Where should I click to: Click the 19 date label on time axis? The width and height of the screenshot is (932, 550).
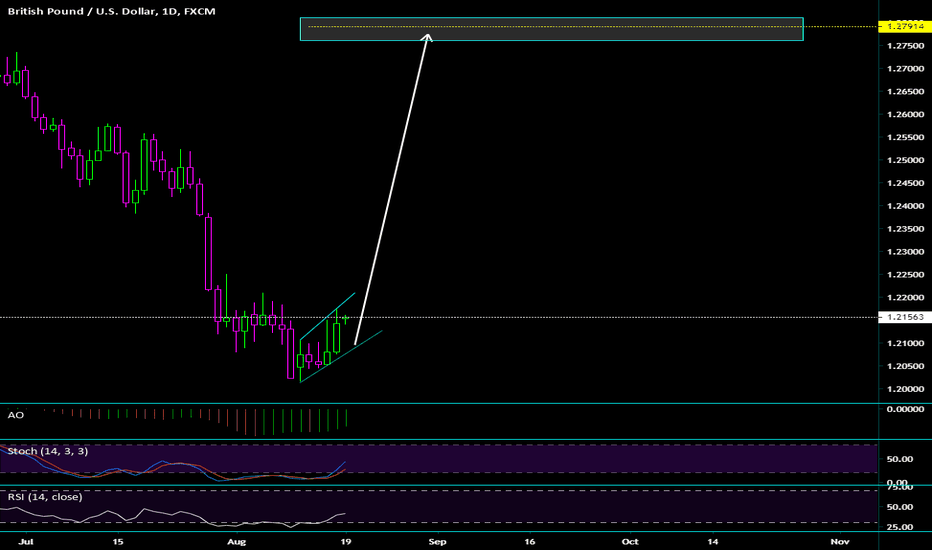[346, 542]
